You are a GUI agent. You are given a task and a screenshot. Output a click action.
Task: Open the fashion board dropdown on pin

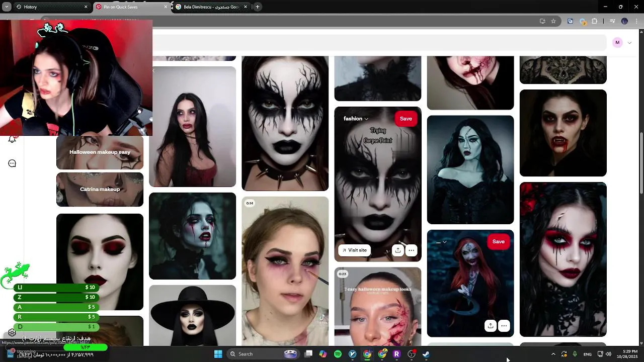356,119
